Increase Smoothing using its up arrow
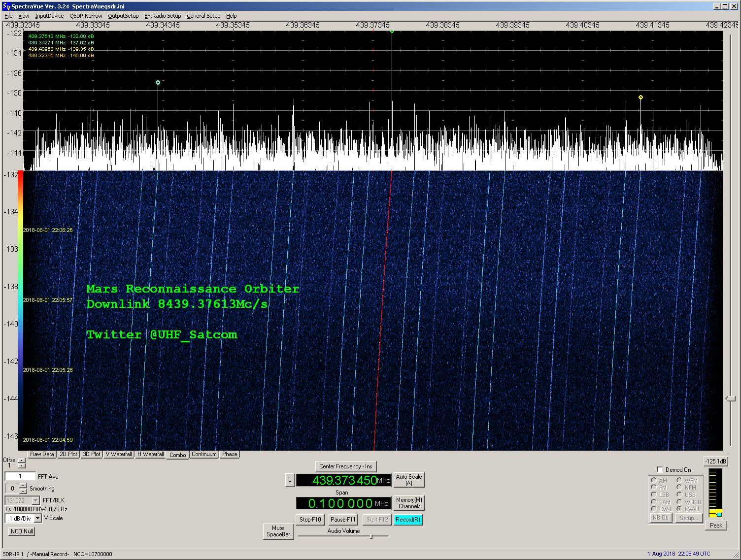The height and width of the screenshot is (560, 741). 23,486
